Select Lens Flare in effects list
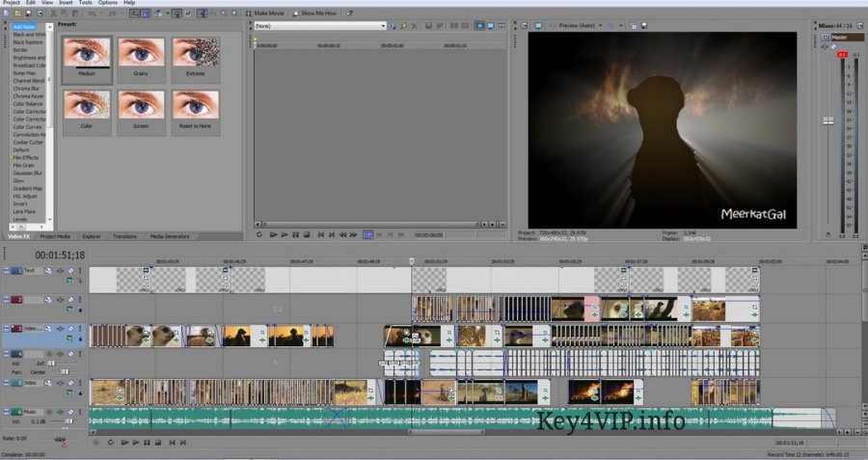The width and height of the screenshot is (868, 460). (x=24, y=211)
